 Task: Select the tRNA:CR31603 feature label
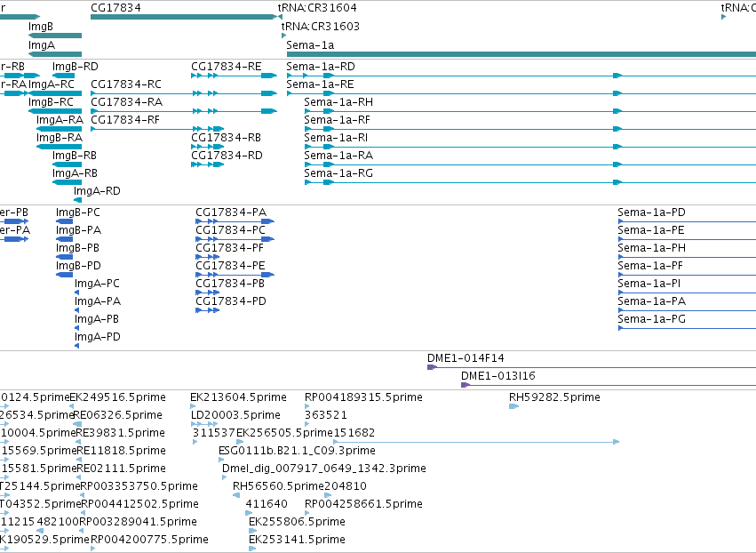[x=320, y=26]
